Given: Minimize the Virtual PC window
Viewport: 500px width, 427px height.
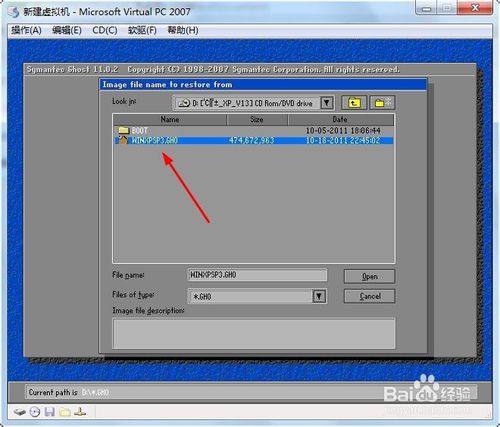Looking at the screenshot, I should pos(426,8).
